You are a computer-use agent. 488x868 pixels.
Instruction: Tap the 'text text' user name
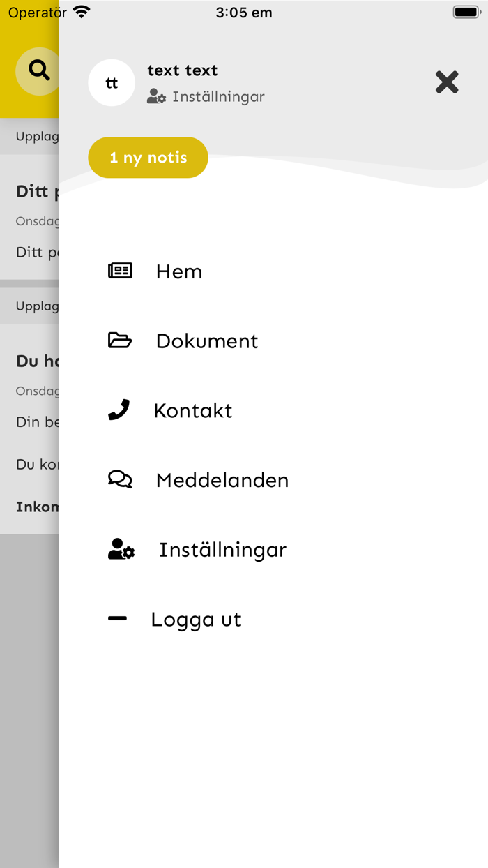tap(183, 70)
